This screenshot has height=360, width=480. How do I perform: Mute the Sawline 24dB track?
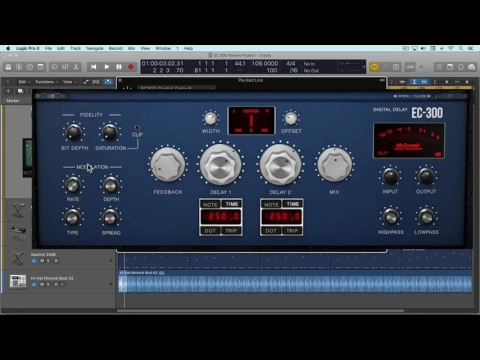point(42,261)
